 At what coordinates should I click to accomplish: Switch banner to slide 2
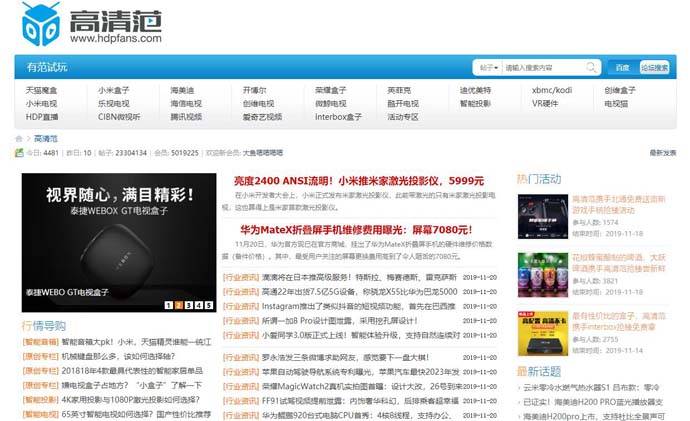179,305
